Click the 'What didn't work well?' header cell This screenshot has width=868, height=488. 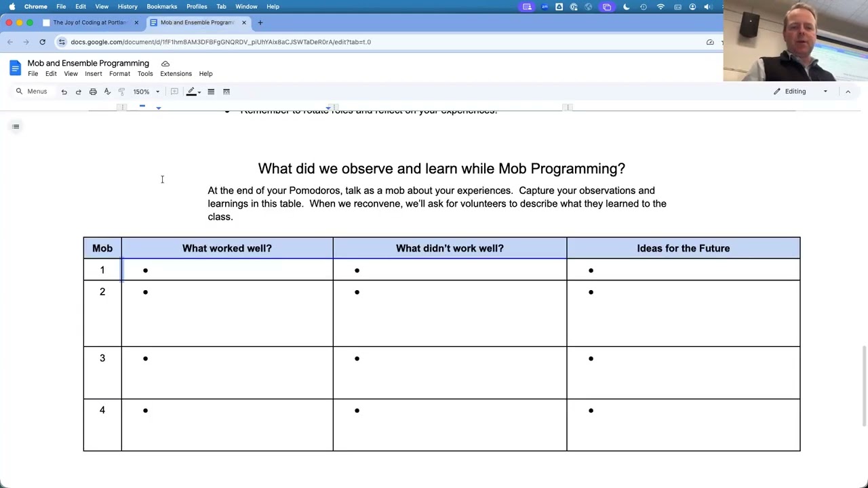[x=450, y=248]
